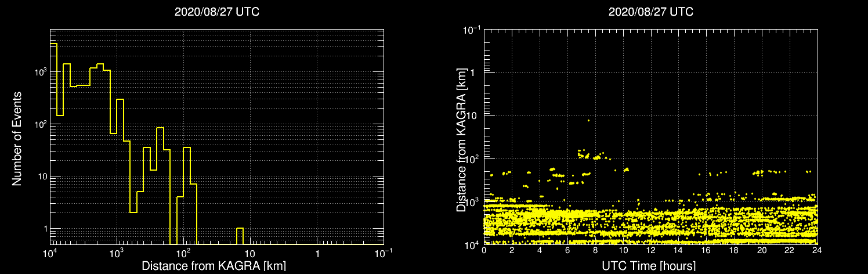Click the tallest histogram bin at 10^4 km
This screenshot has height=274, width=868.
(x=53, y=143)
